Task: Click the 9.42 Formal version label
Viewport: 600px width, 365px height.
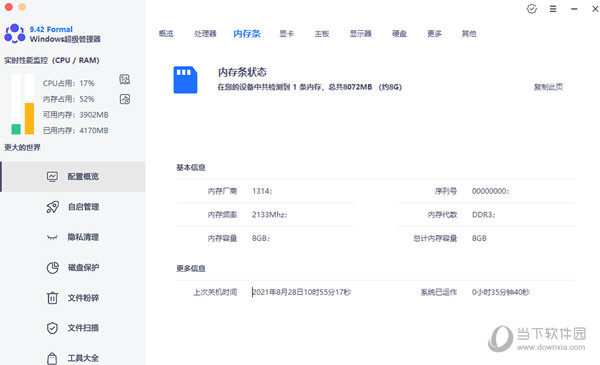Action: tap(51, 29)
